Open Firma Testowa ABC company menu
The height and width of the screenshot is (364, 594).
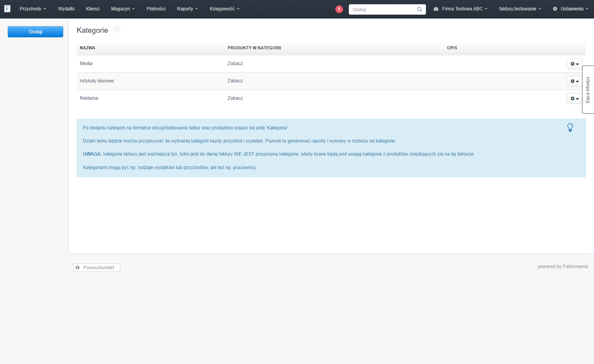(461, 9)
